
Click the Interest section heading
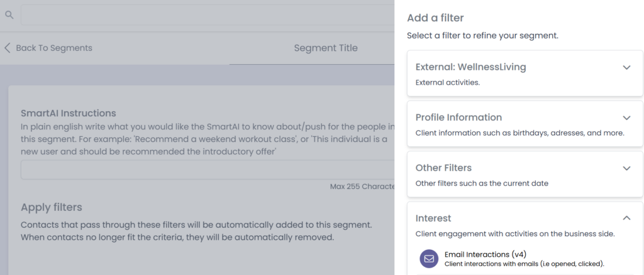point(433,218)
